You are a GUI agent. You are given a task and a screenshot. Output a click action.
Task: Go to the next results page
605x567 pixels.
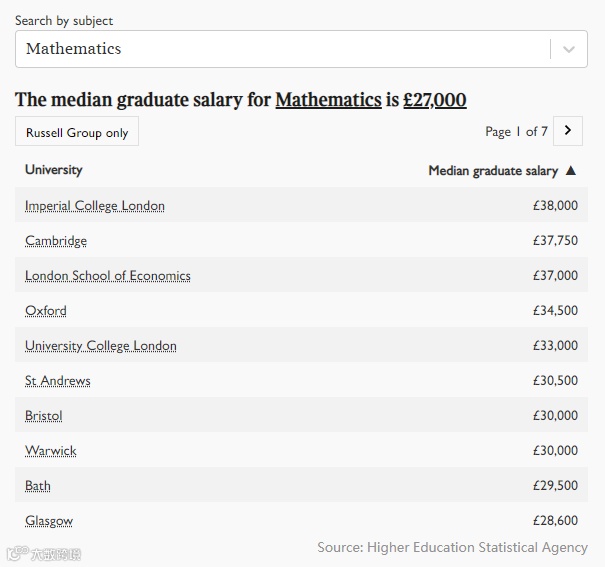click(568, 131)
